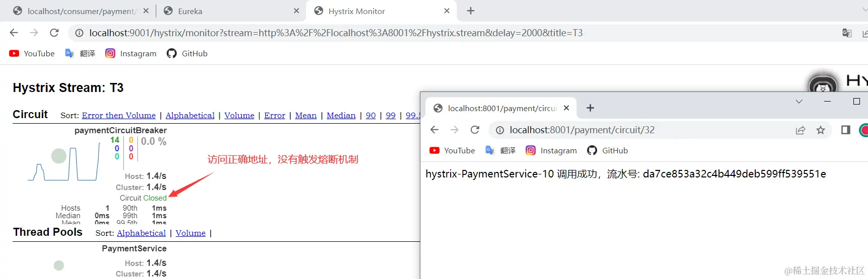Open YouTube bookmark in main window
Image resolution: width=868 pixels, height=279 pixels.
pyautogui.click(x=32, y=53)
